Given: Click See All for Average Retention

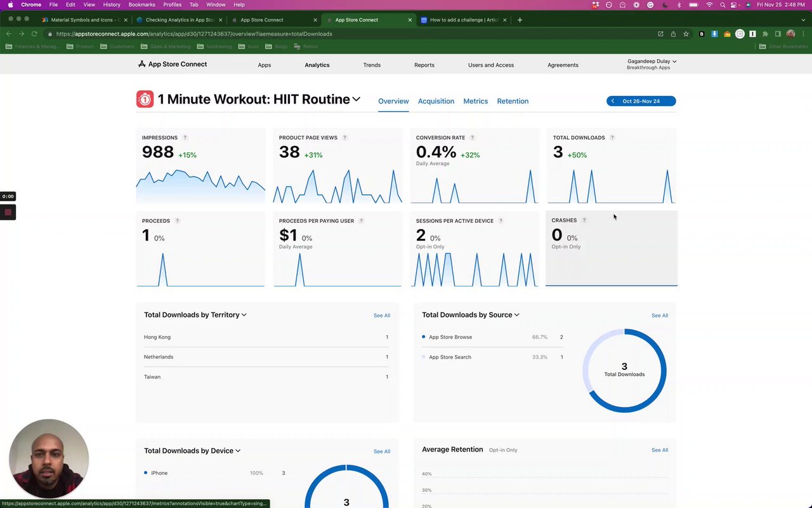Looking at the screenshot, I should [x=660, y=450].
